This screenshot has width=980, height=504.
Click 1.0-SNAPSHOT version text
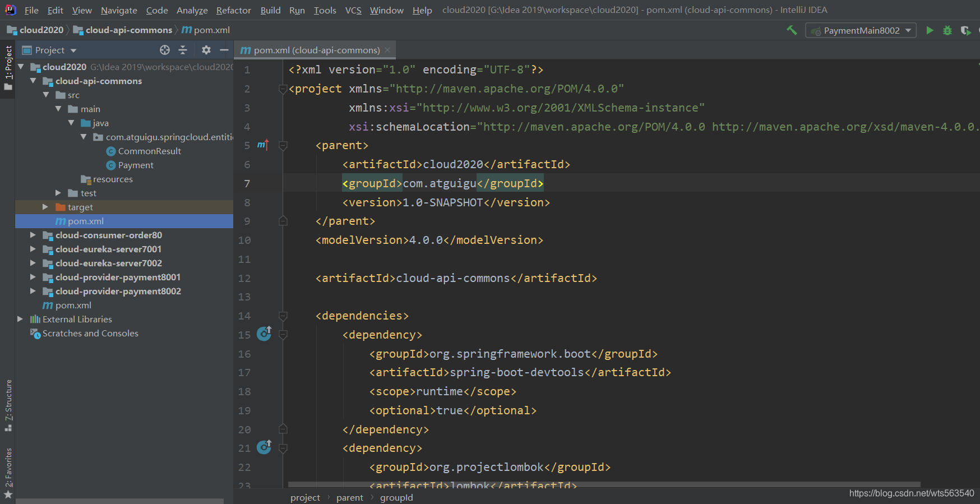pos(443,202)
